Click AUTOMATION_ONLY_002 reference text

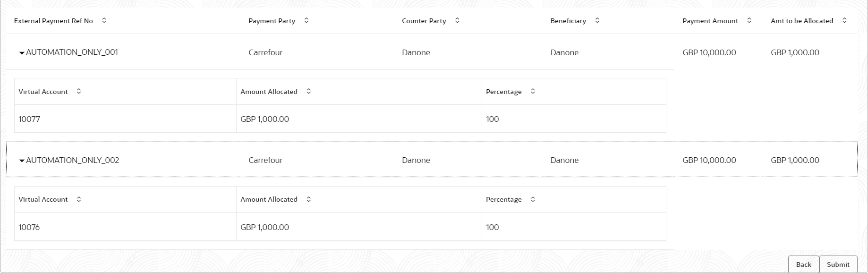tap(73, 160)
